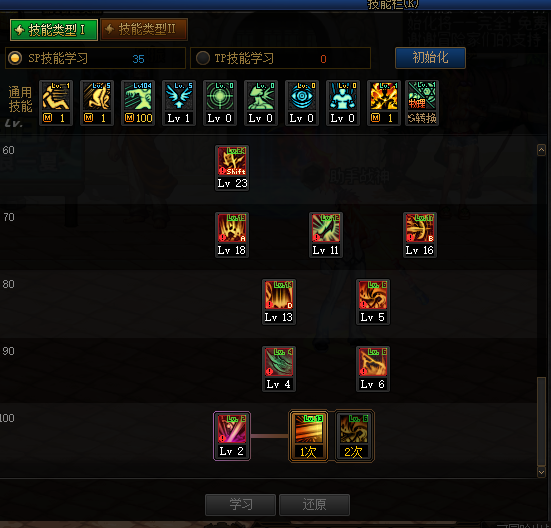This screenshot has width=551, height=528.
Task: Select the Lv 13 skill with D hotkey
Action: [x=279, y=302]
